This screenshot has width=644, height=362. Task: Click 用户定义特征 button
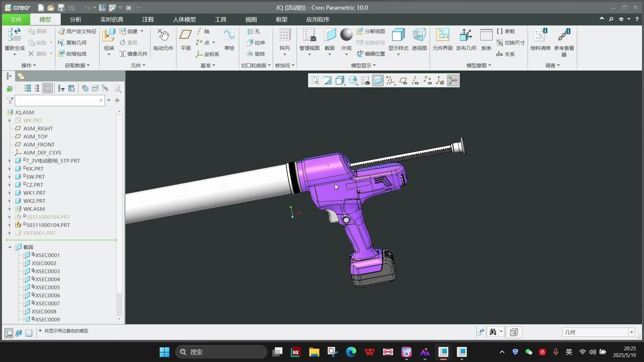[x=77, y=31]
